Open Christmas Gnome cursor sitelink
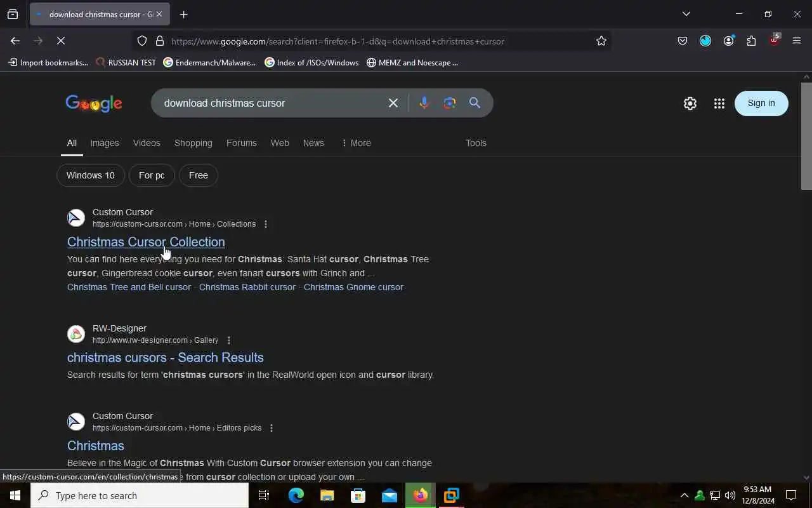Viewport: 812px width, 508px height. point(353,287)
